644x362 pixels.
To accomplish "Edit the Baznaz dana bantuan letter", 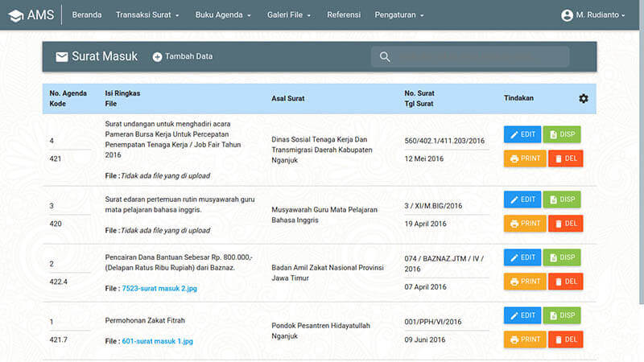I will (x=522, y=257).
